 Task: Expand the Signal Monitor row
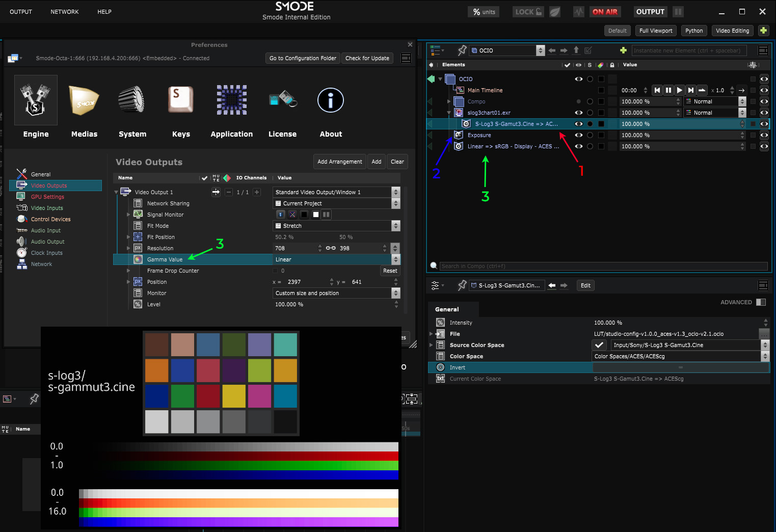point(128,215)
